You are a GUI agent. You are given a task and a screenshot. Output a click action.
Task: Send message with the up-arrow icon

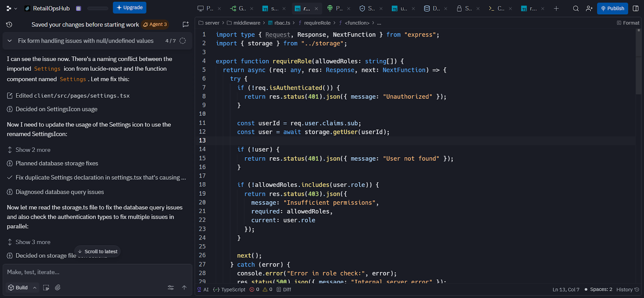tap(184, 288)
